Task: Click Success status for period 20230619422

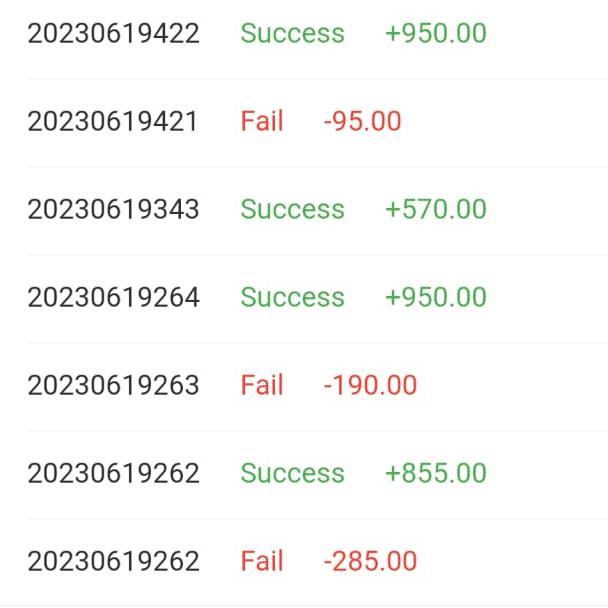Action: click(x=292, y=33)
